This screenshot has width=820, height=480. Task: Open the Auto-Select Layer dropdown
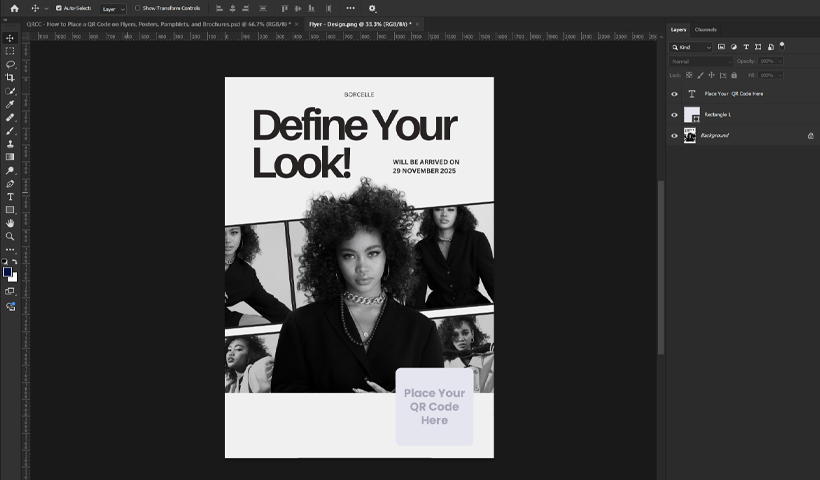tap(113, 9)
